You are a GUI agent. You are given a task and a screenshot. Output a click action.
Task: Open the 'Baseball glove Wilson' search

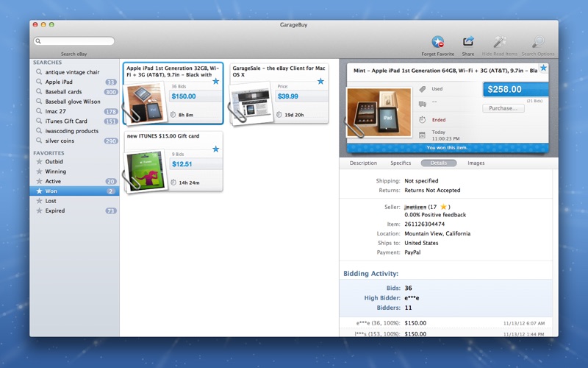pos(74,102)
